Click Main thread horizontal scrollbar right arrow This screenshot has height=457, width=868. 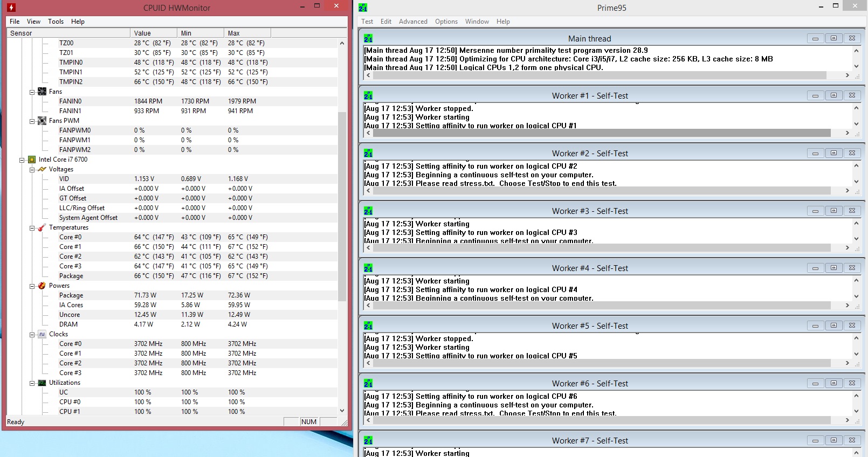coord(848,75)
